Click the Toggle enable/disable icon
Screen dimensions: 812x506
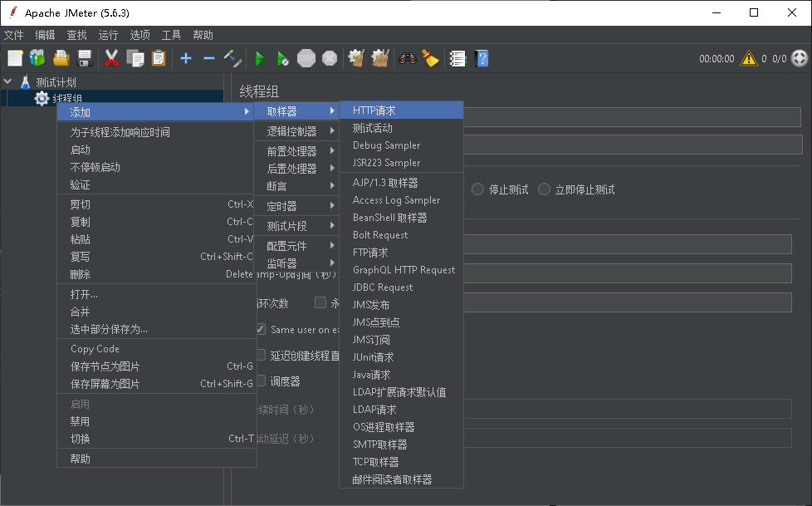pyautogui.click(x=232, y=58)
